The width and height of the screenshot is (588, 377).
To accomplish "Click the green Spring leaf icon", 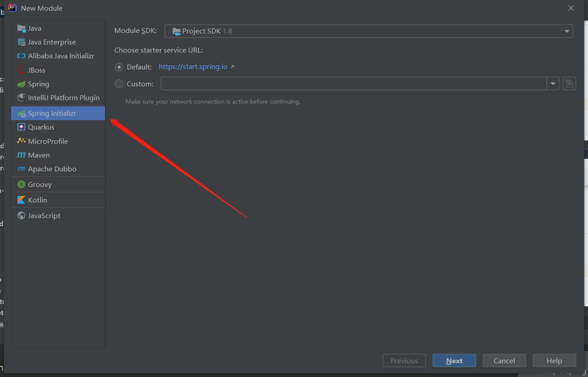I will (x=21, y=84).
